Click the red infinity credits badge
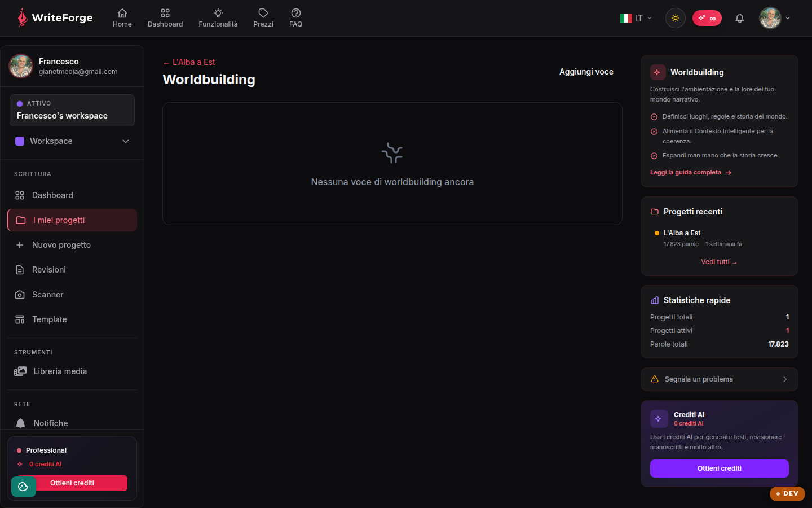The height and width of the screenshot is (508, 812). (x=707, y=18)
